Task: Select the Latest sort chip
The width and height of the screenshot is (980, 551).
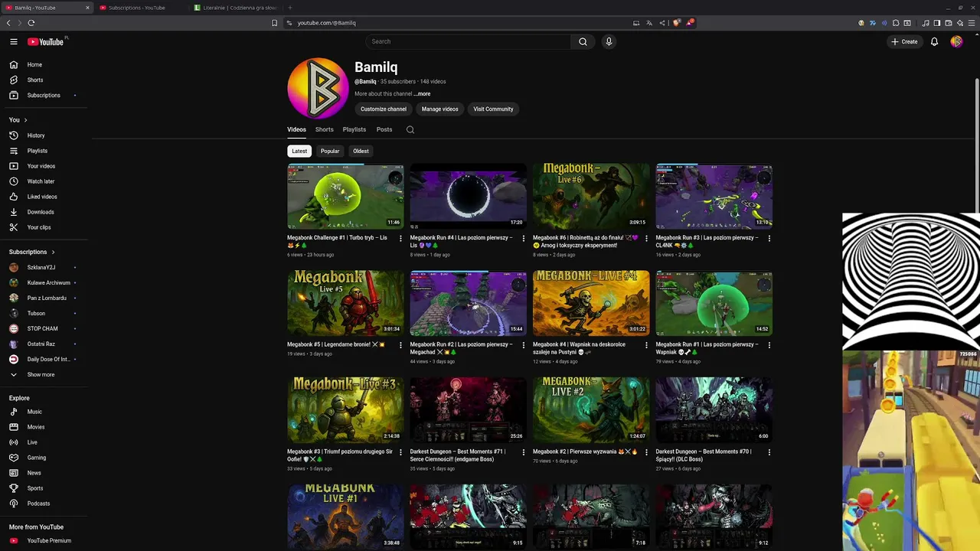Action: pyautogui.click(x=299, y=151)
